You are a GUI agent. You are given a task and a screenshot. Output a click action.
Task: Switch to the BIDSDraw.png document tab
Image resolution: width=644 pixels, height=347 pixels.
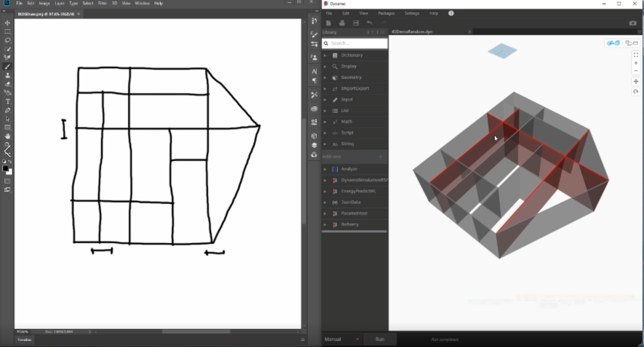tap(46, 14)
